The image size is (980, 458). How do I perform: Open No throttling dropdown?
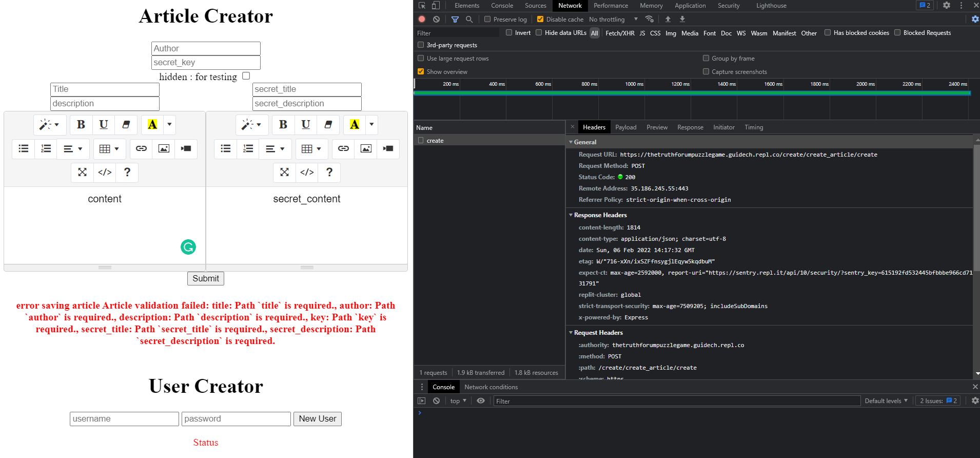613,20
